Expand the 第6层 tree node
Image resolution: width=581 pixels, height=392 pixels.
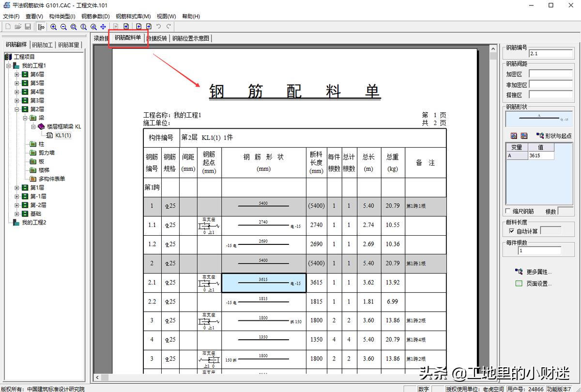[x=17, y=75]
